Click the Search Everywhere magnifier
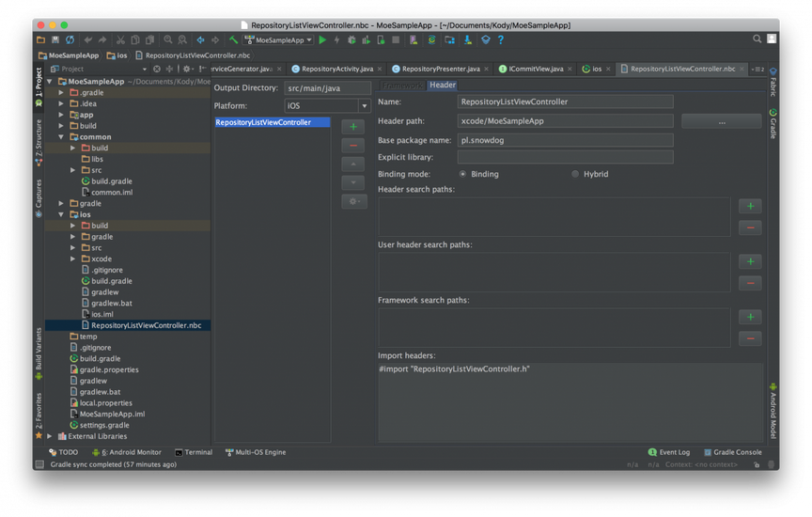Viewport: 812px width, 517px height. pos(757,39)
